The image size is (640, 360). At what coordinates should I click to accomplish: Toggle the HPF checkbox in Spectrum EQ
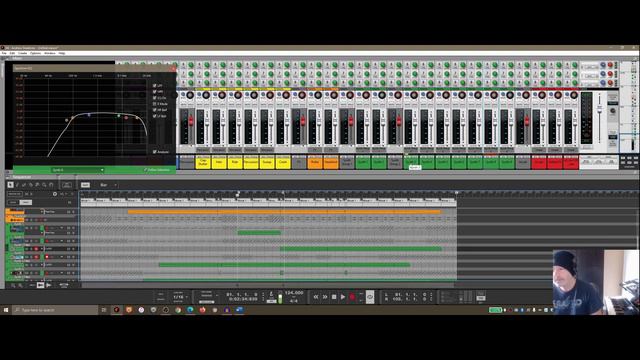(155, 92)
